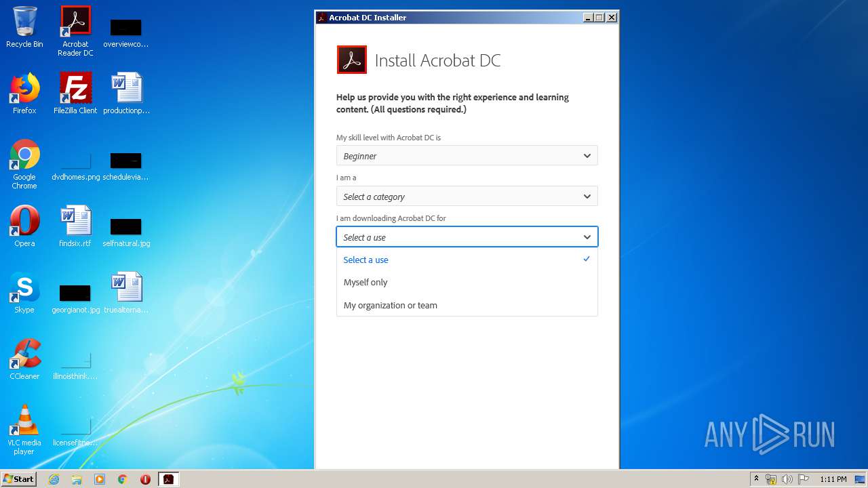868x488 pixels.
Task: Choose 'Myself only' option
Action: coord(467,282)
